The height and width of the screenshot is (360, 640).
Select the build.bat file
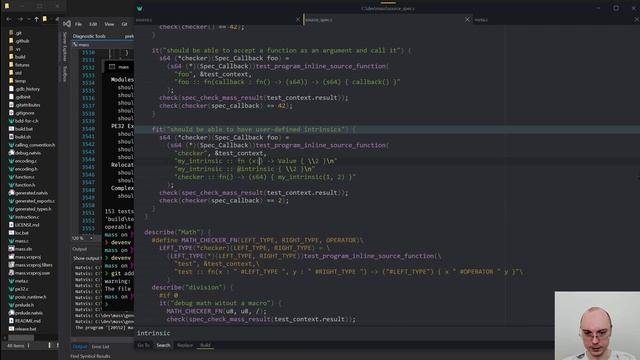(x=21, y=129)
